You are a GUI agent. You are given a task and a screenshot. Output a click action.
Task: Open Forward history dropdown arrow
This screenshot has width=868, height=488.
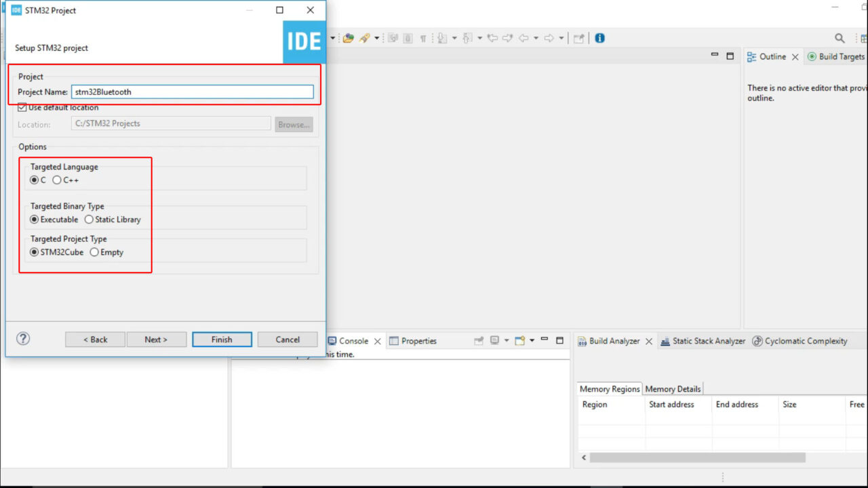pos(561,39)
